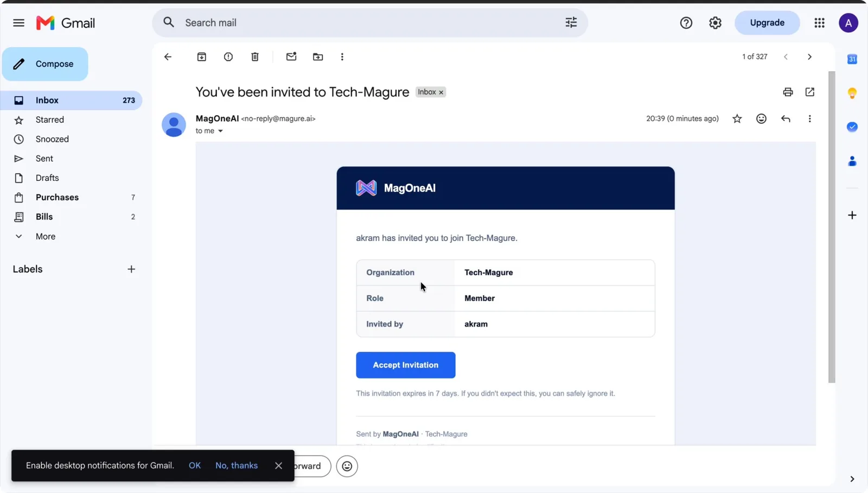868x493 pixels.
Task: Open Google apps grid icon
Action: point(819,23)
